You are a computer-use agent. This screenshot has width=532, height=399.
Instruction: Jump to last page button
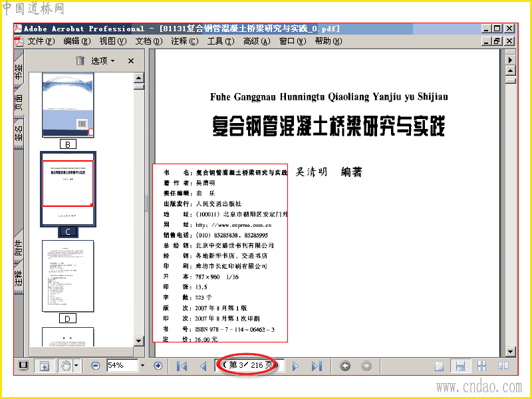pos(317,366)
